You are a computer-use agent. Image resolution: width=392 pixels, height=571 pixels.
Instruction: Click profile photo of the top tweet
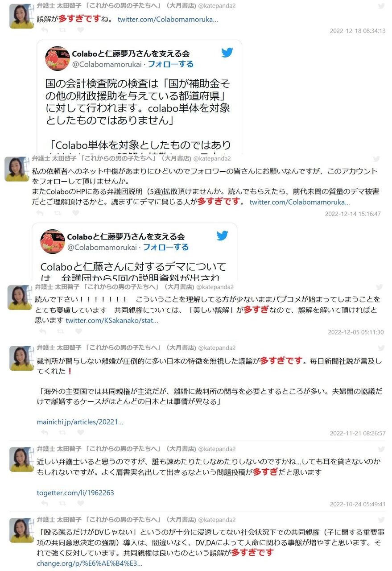click(21, 16)
